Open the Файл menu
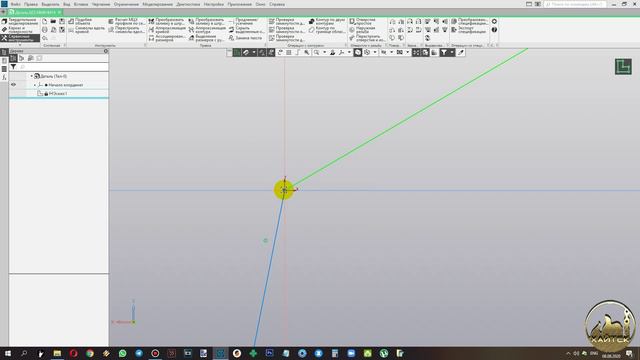Viewport: 640px width, 360px height. pos(16,4)
